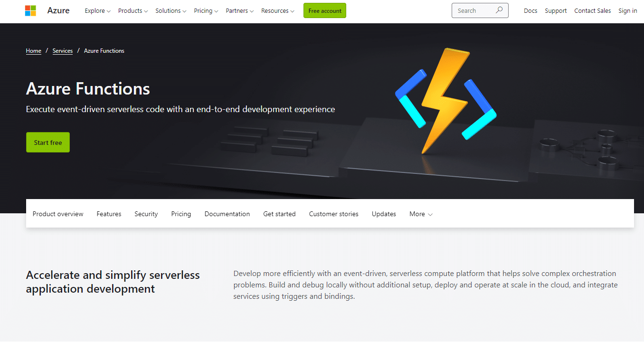Open the Pricing menu in the top navigation
Image resolution: width=644 pixels, height=362 pixels.
coord(206,10)
